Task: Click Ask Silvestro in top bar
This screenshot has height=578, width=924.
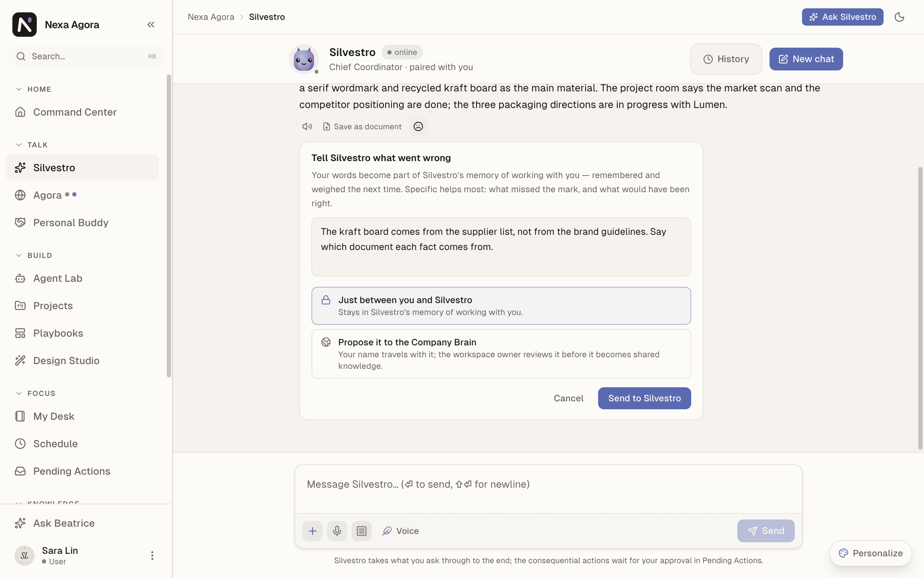Action: [842, 17]
